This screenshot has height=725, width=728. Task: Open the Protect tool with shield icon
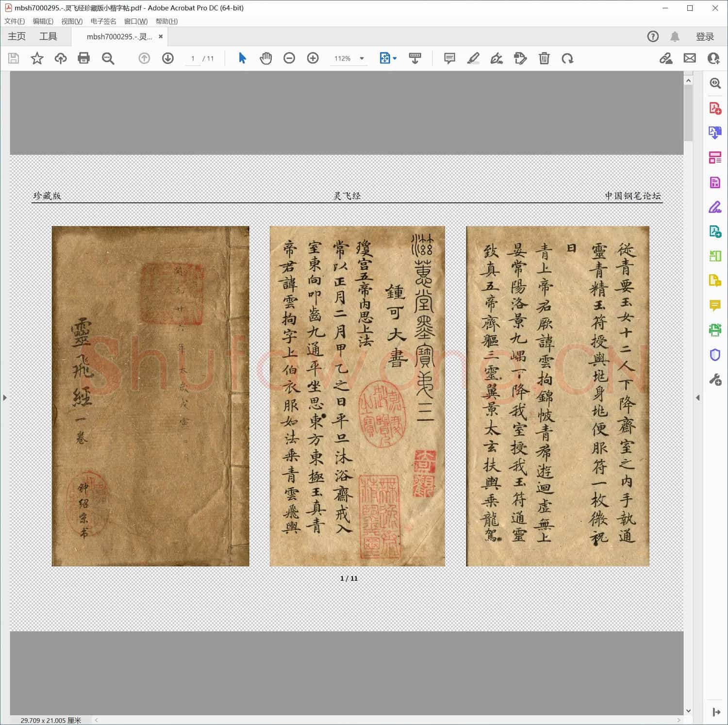(715, 355)
